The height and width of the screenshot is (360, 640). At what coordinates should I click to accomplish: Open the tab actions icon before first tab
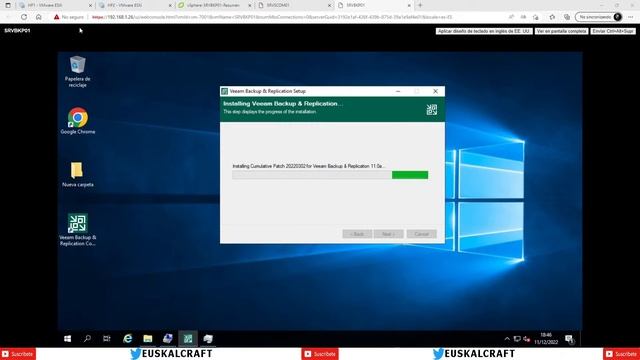(8, 5)
